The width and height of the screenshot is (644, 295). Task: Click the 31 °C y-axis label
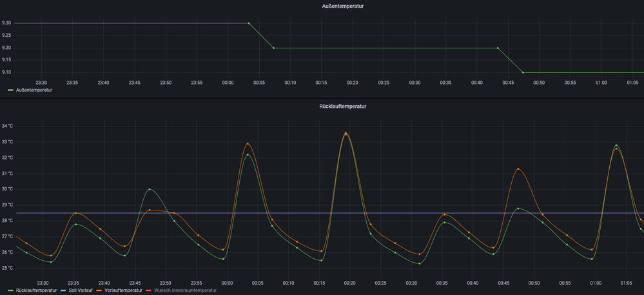7,174
